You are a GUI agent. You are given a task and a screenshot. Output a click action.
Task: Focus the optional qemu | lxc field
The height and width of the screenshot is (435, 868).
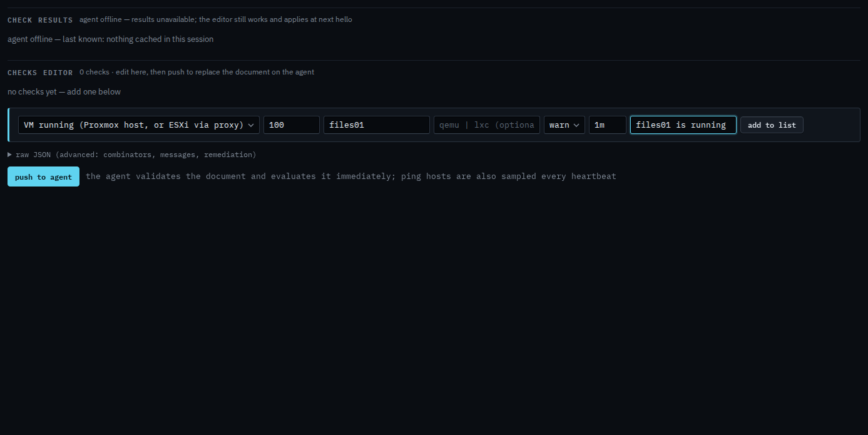(487, 125)
